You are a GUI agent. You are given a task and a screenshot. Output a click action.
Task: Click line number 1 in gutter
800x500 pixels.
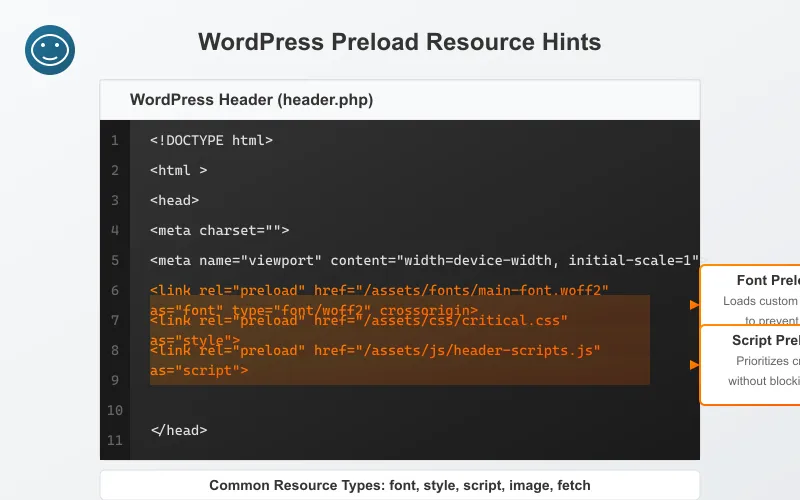(115, 140)
